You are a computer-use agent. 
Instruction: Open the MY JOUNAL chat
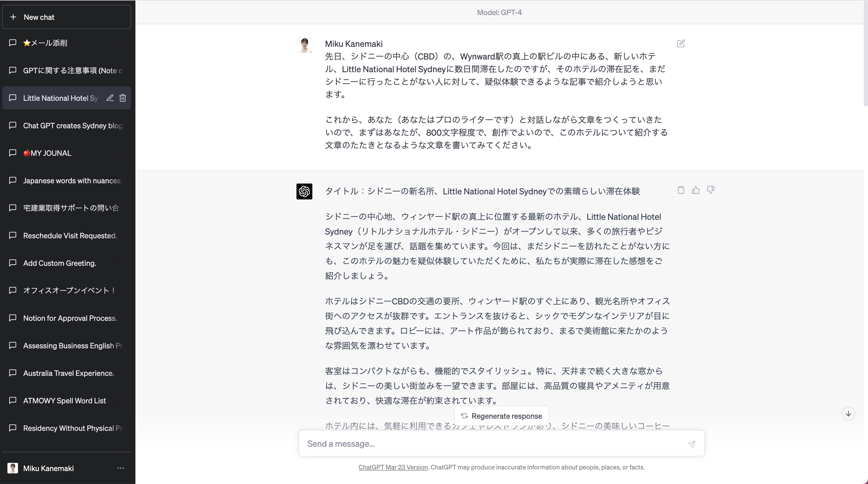coord(66,153)
